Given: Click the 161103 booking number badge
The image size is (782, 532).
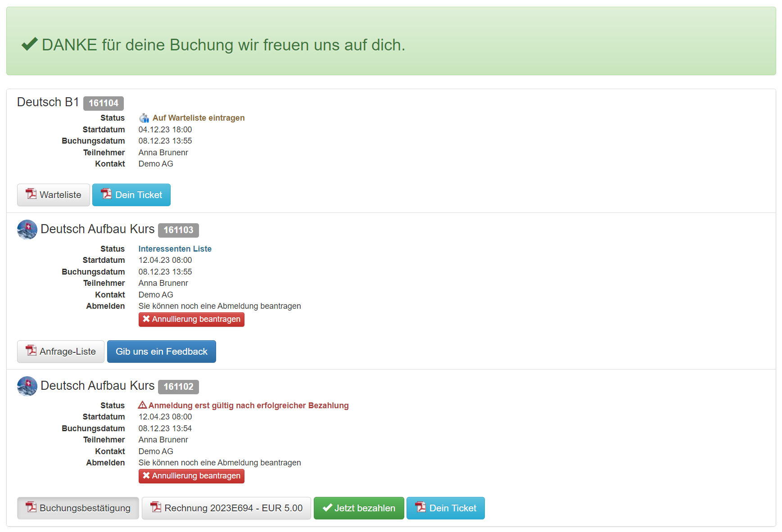Looking at the screenshot, I should (x=178, y=230).
